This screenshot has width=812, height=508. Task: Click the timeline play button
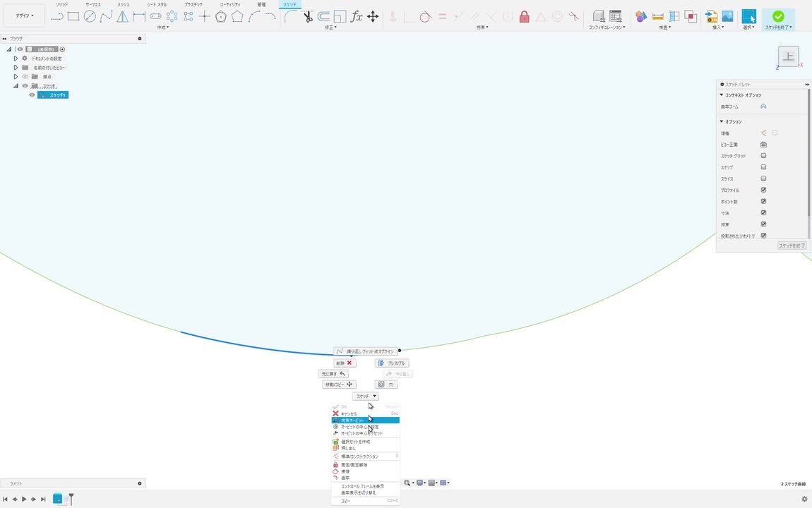tap(24, 500)
